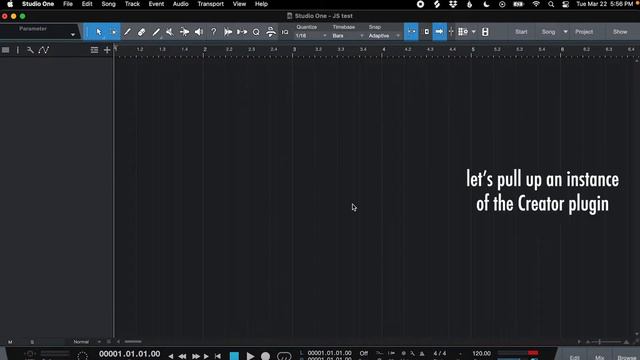Open the Track menu
The width and height of the screenshot is (640, 360).
click(132, 4)
